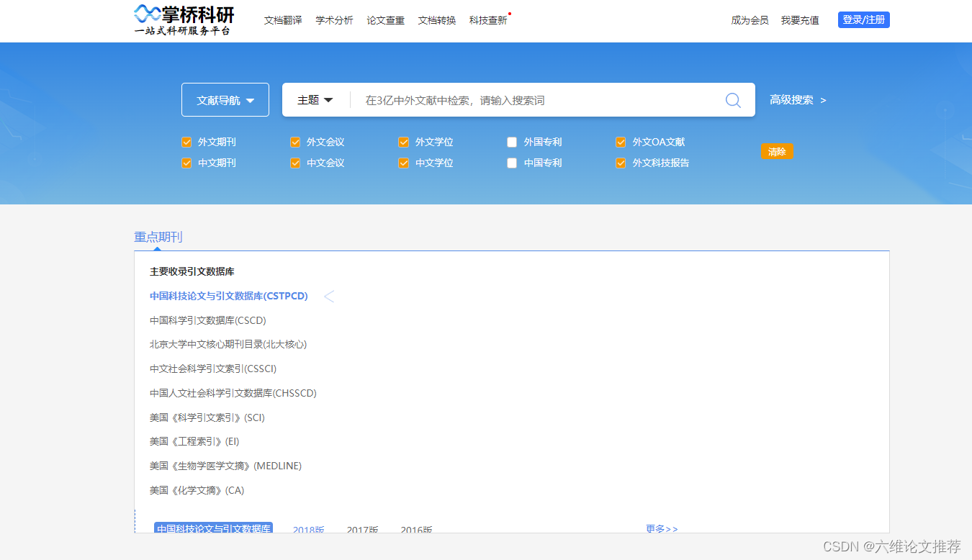The height and width of the screenshot is (560, 972).
Task: Open 学术分析 menu item
Action: coord(334,20)
